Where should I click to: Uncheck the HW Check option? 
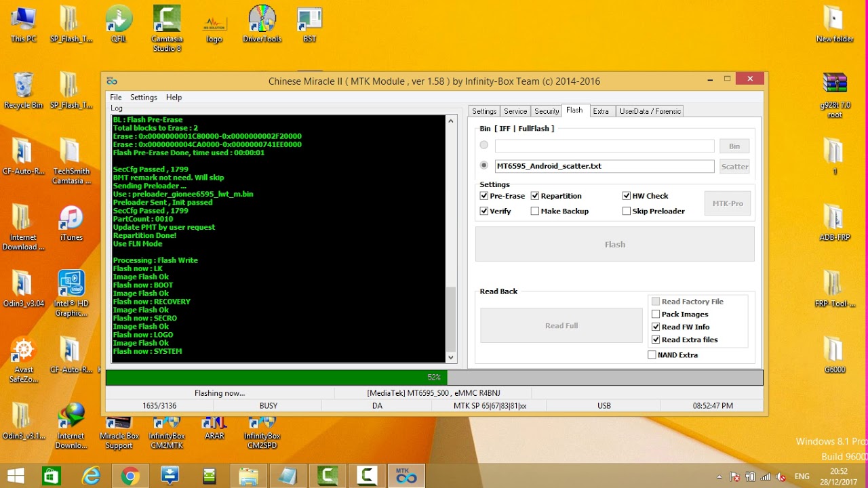pos(627,196)
